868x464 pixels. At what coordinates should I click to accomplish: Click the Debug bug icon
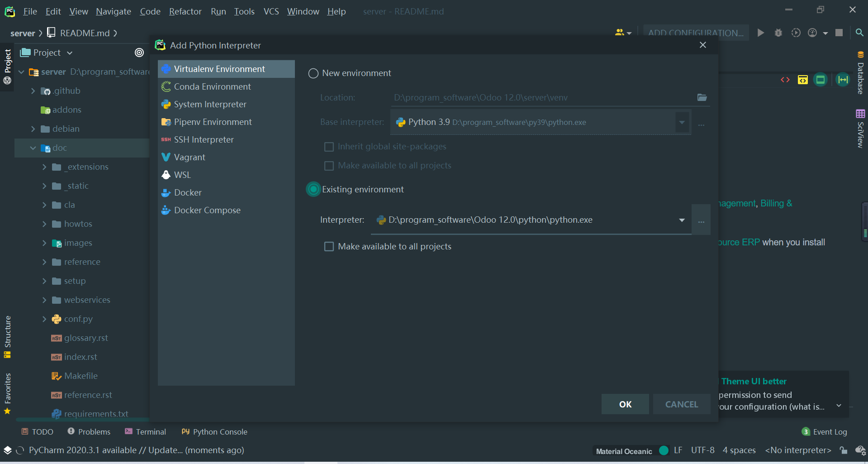[778, 33]
